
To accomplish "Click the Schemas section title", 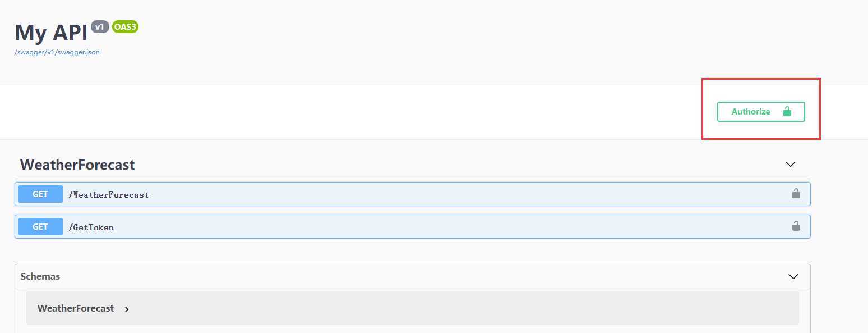I will click(x=40, y=276).
